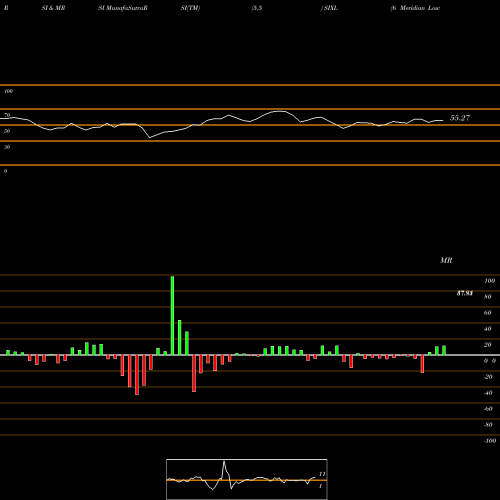The height and width of the screenshot is (500, 500).
Task: Click the end of the white RSI line
Action: point(443,120)
